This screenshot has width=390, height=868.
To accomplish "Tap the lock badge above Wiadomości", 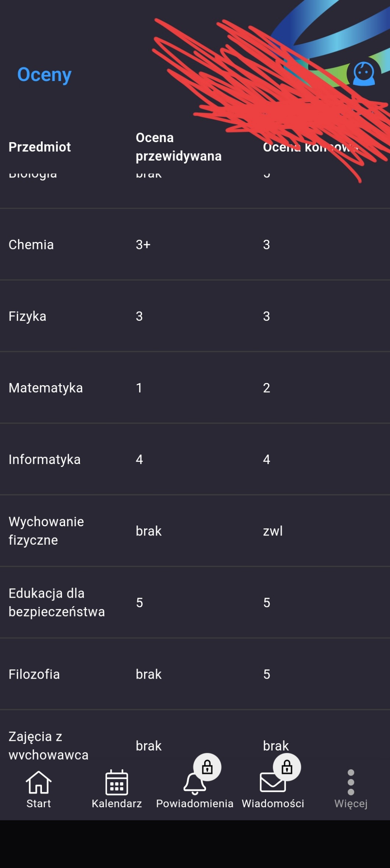I will point(287,767).
